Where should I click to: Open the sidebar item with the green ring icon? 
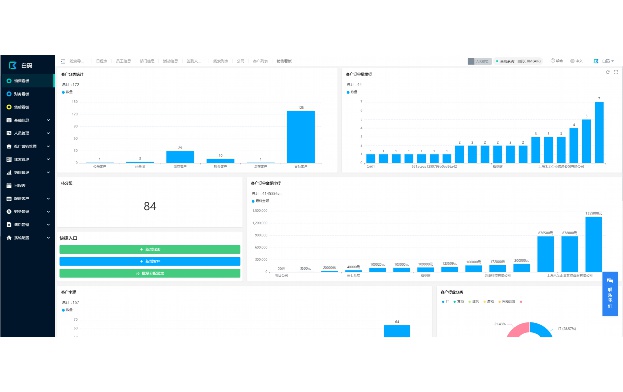(27, 81)
